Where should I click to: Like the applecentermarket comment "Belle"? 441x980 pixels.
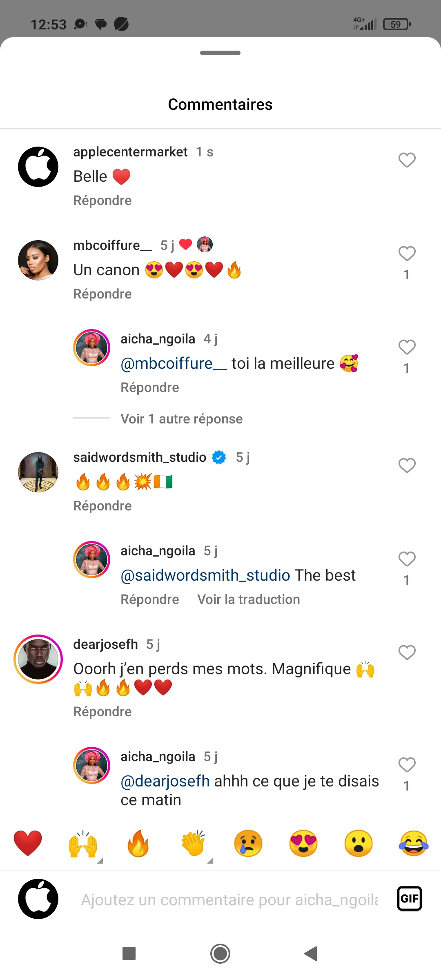[x=407, y=160]
